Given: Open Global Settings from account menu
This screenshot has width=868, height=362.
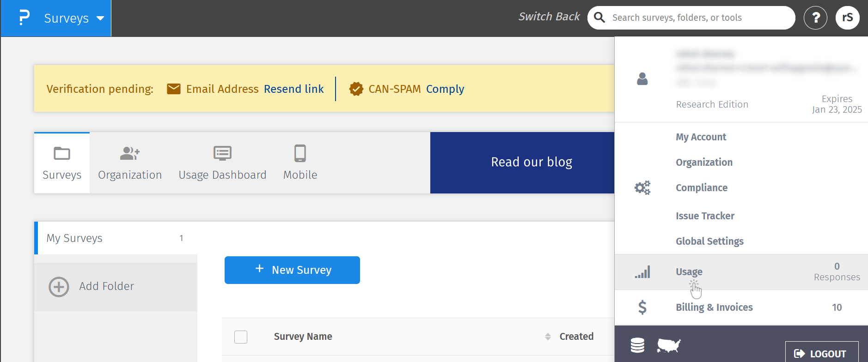Looking at the screenshot, I should 709,241.
